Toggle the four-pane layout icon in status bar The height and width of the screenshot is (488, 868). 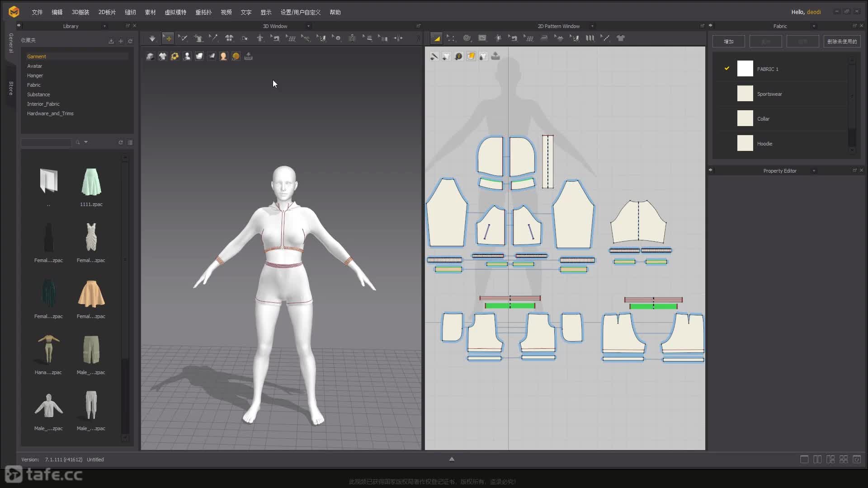click(x=844, y=460)
